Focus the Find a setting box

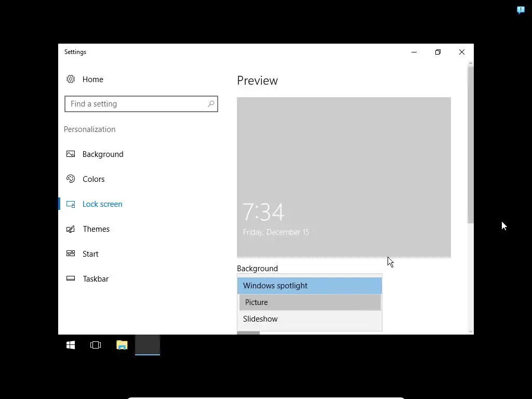pyautogui.click(x=141, y=104)
